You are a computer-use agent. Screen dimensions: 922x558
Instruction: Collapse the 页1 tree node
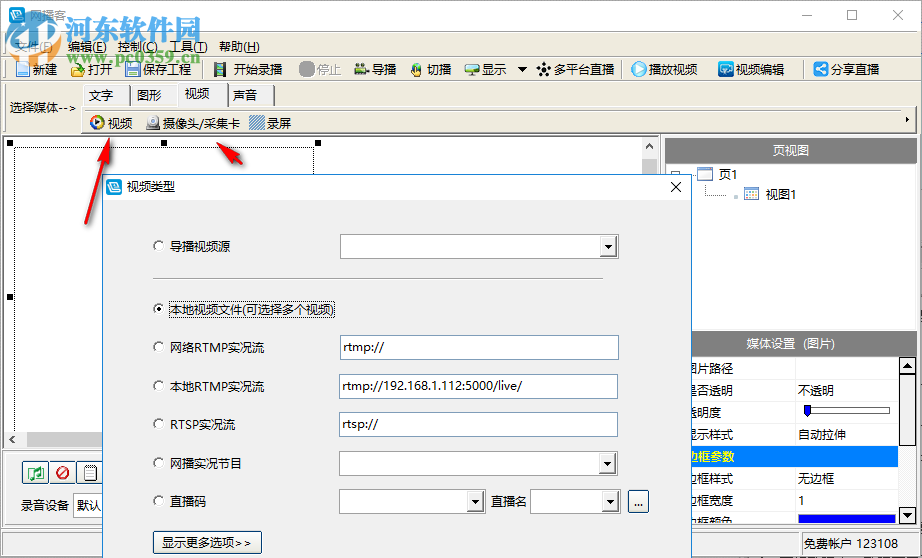[x=676, y=174]
